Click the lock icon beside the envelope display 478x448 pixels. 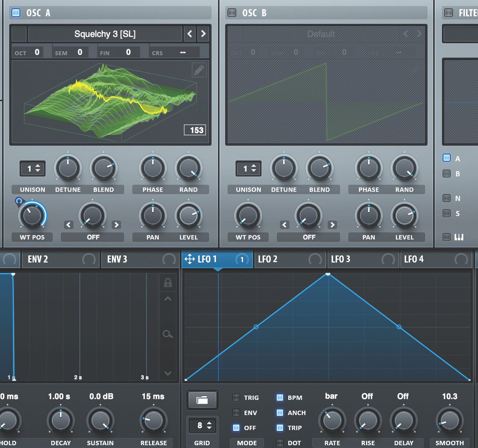[x=168, y=282]
